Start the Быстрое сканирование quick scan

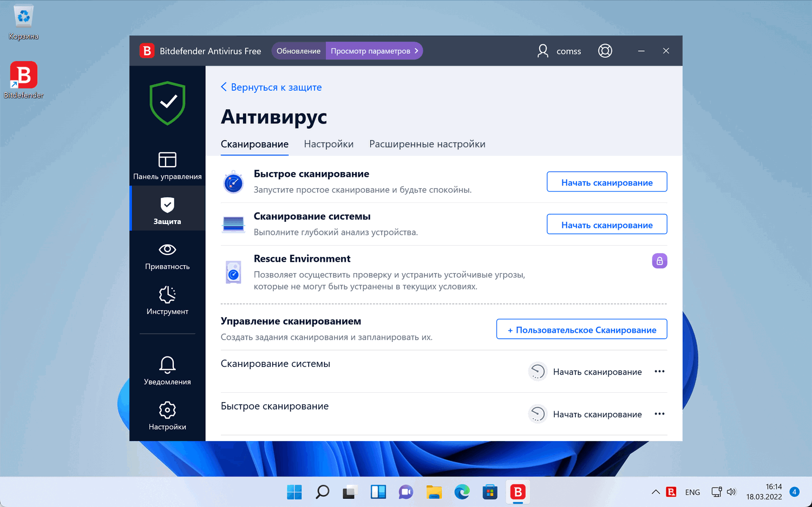[607, 182]
